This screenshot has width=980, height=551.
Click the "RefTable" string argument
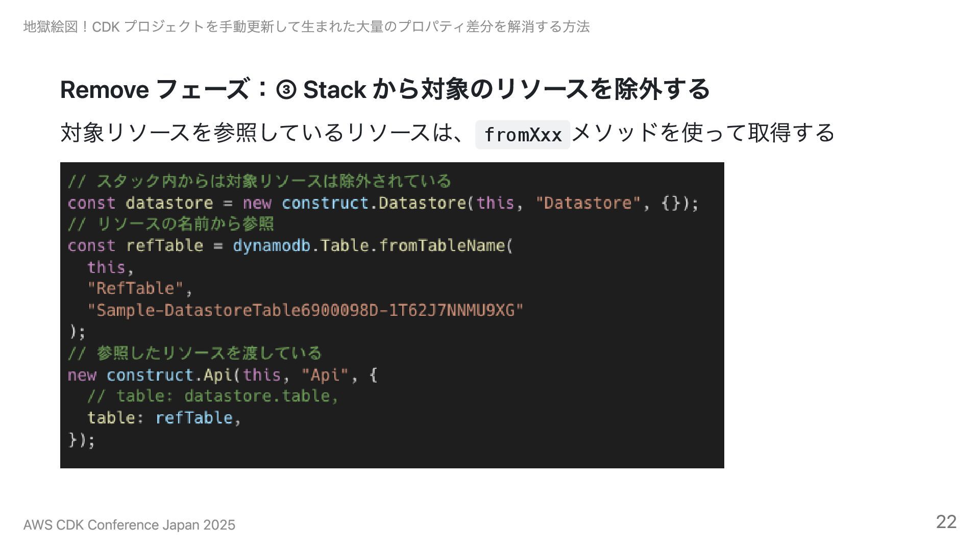coord(135,289)
